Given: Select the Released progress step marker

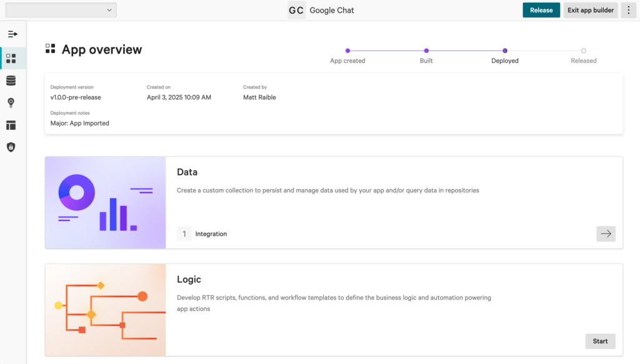Looking at the screenshot, I should [x=584, y=51].
